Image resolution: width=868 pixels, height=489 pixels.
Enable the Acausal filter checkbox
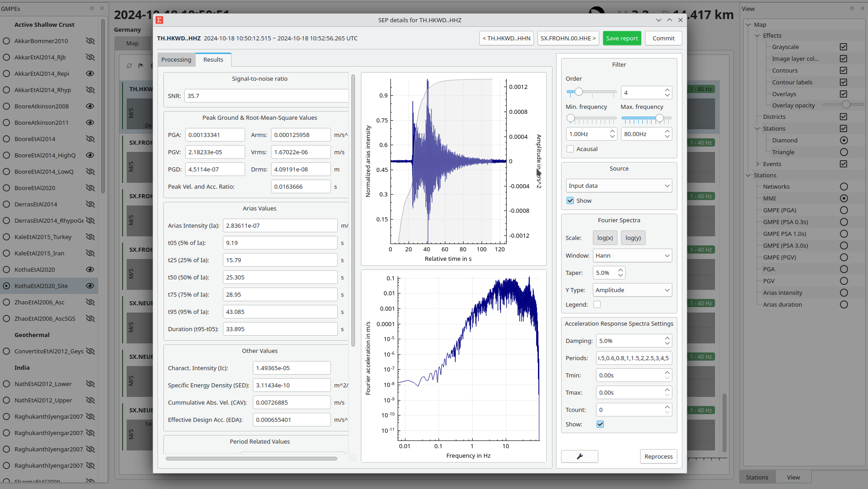(x=570, y=149)
